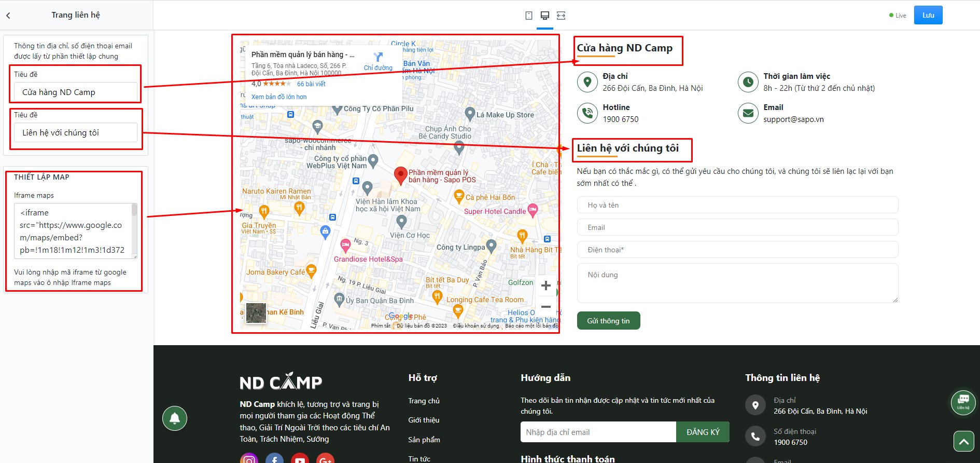Select the WebPlus Việt Nam map pin
This screenshot has width=980, height=463.
pos(373,160)
